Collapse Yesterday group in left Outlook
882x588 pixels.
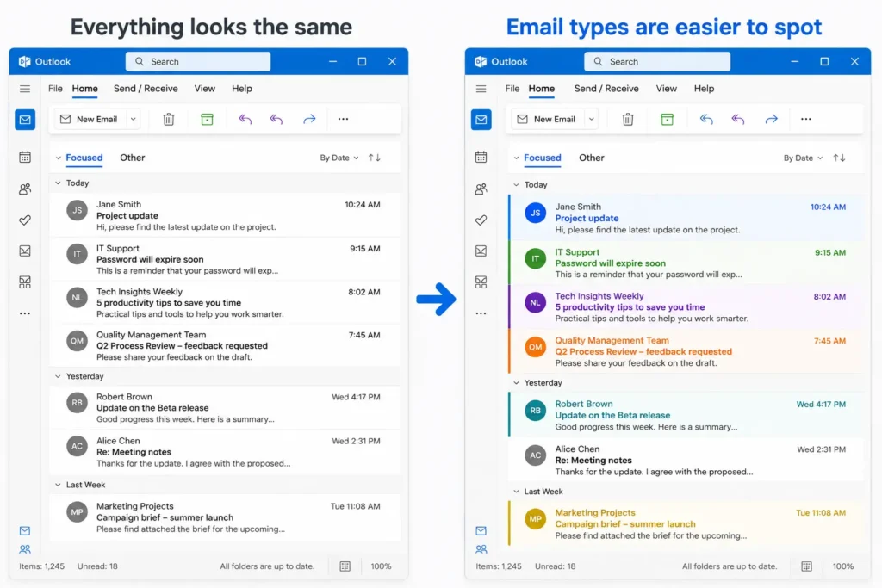tap(58, 376)
